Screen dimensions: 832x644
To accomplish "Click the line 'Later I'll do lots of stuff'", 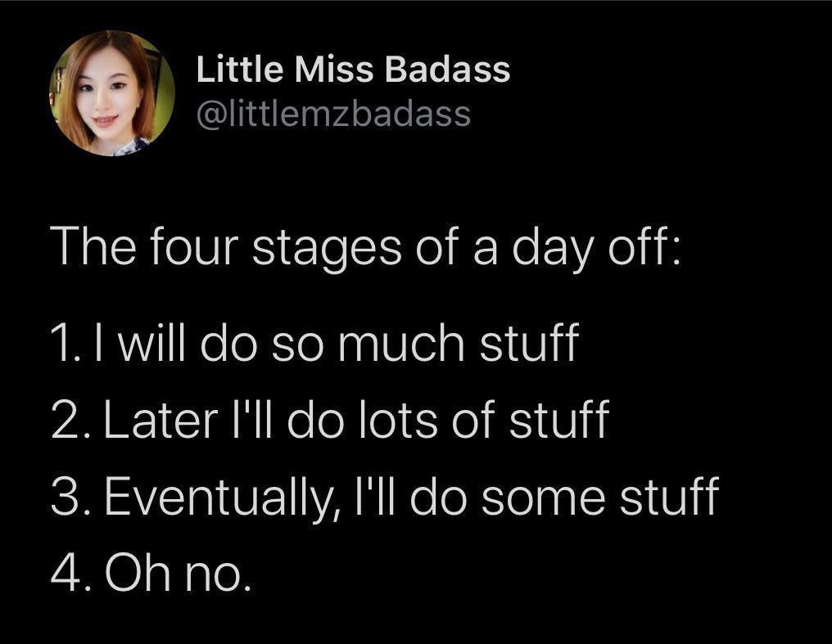I will [x=356, y=419].
